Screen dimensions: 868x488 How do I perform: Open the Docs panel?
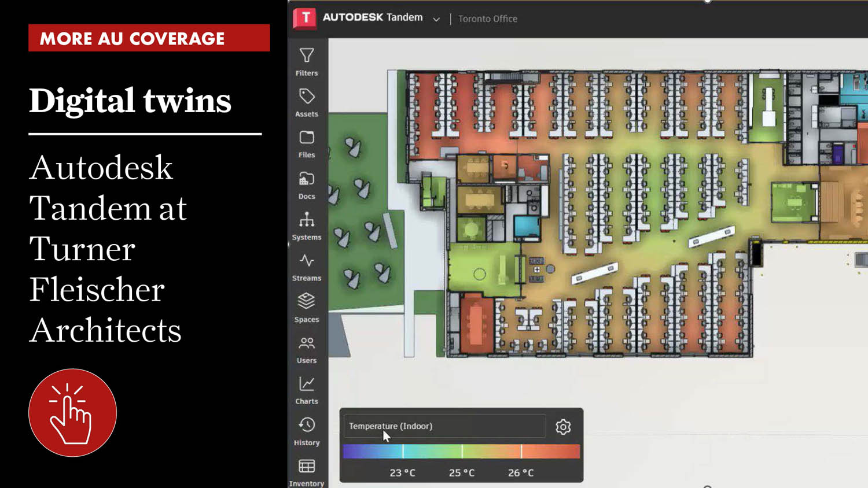tap(307, 185)
